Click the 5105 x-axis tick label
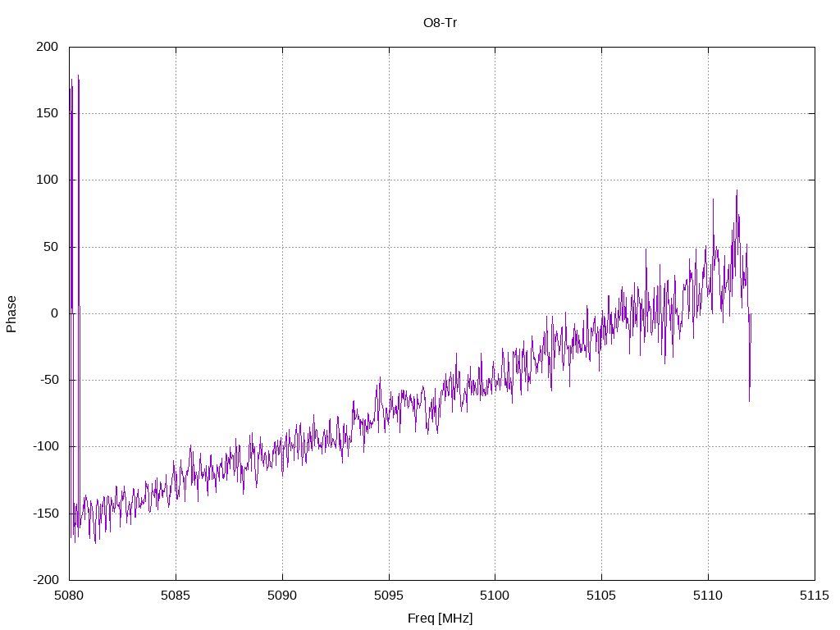 tap(601, 596)
